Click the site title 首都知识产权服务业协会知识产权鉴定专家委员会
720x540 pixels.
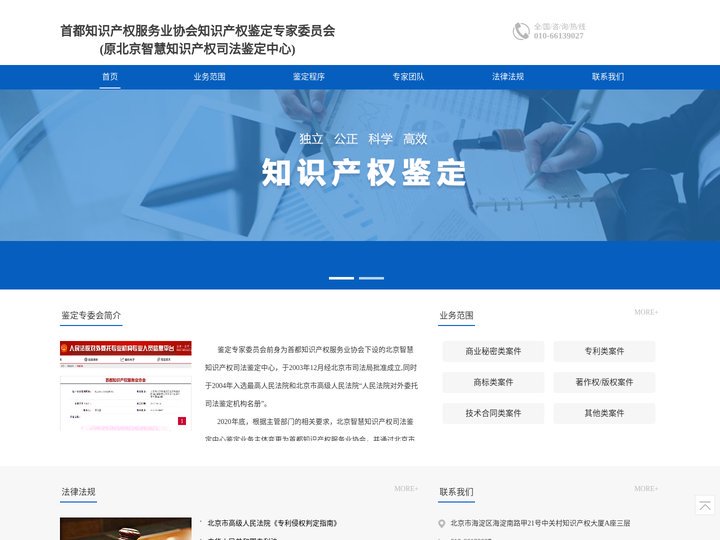[198, 31]
